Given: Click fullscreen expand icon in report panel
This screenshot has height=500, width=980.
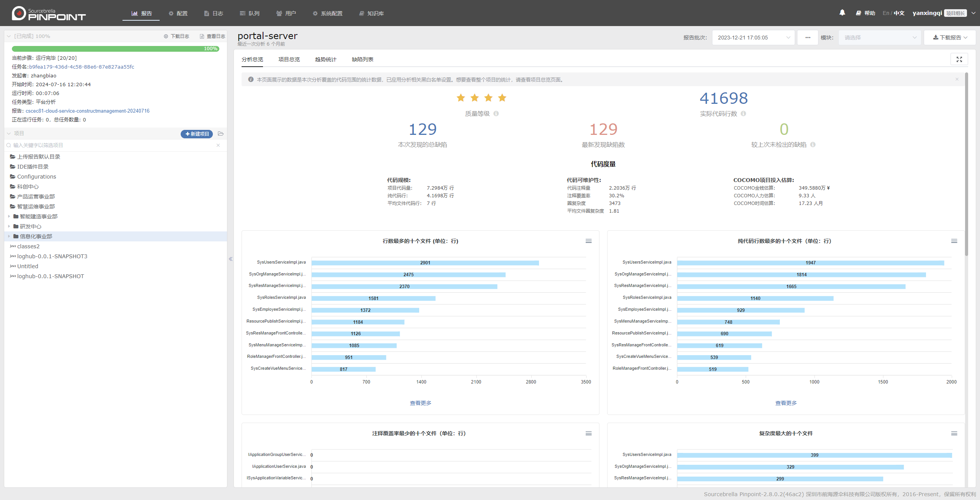Looking at the screenshot, I should pos(959,59).
